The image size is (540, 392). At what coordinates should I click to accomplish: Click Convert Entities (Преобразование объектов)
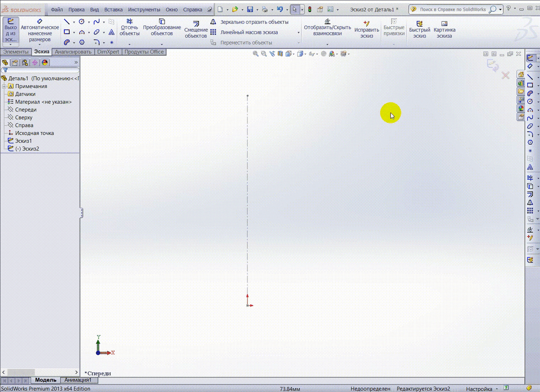coord(162,27)
